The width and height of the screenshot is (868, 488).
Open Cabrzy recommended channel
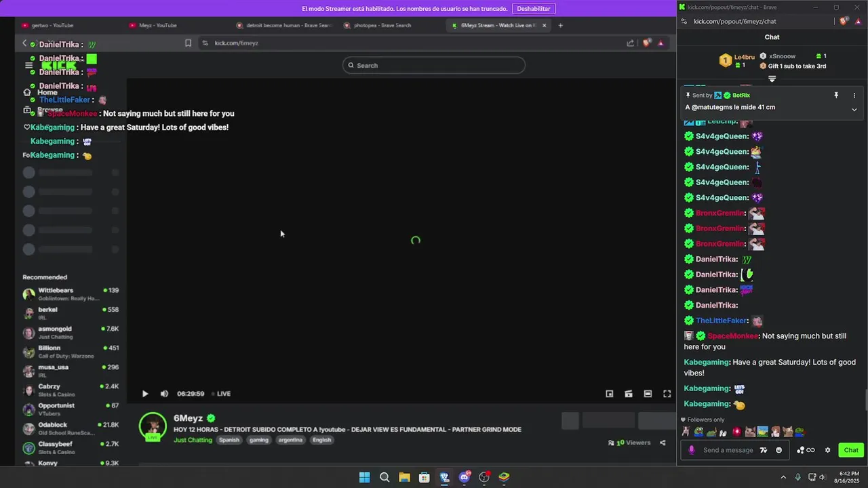[x=71, y=390]
